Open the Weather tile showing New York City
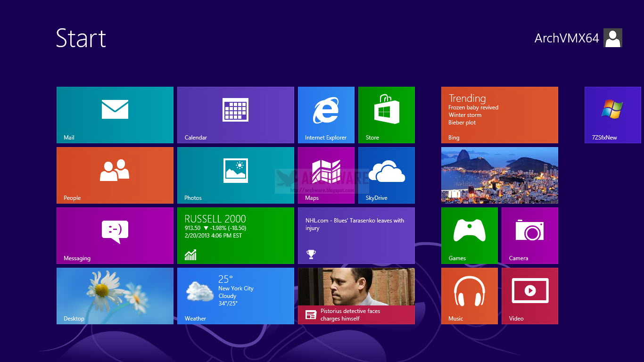This screenshot has height=362, width=644. (235, 296)
